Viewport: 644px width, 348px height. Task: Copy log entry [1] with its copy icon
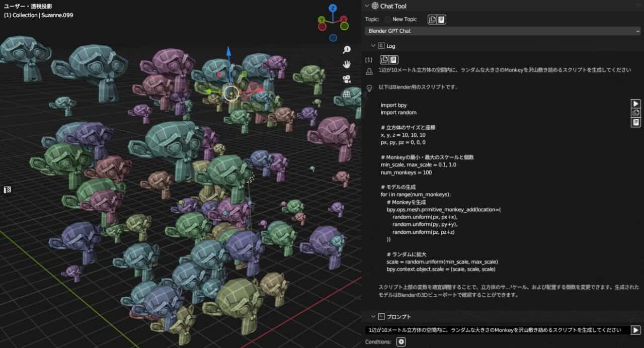tap(384, 59)
